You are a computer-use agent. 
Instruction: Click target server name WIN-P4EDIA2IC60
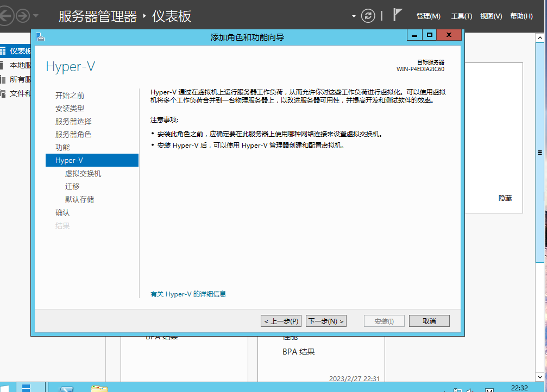420,69
